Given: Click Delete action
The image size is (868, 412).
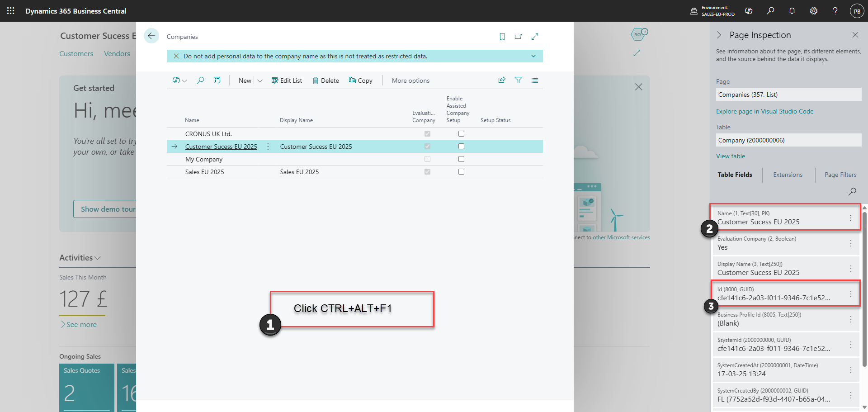Looking at the screenshot, I should click(325, 81).
